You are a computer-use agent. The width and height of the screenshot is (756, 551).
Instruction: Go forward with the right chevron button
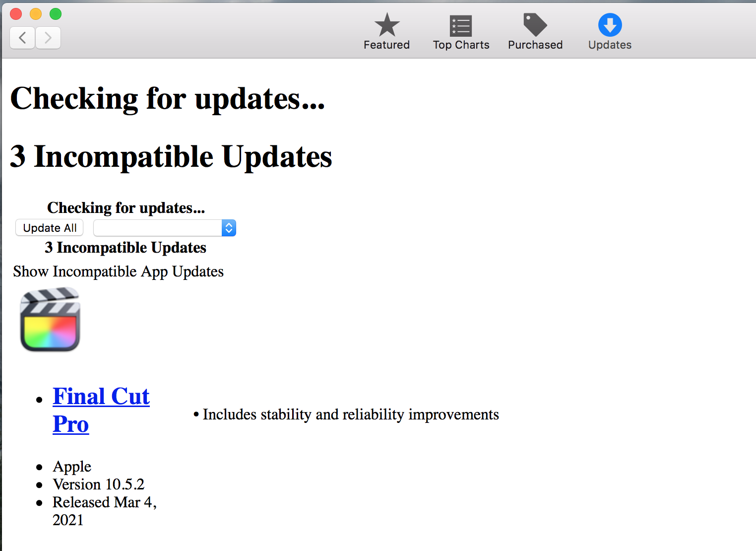(48, 38)
